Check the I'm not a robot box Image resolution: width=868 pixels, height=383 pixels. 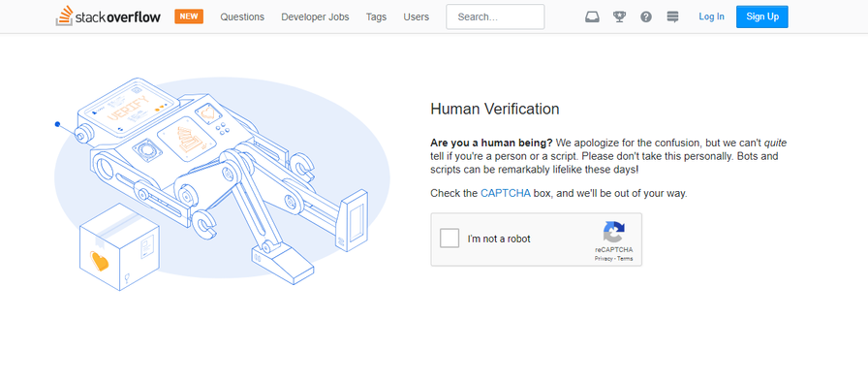point(449,239)
